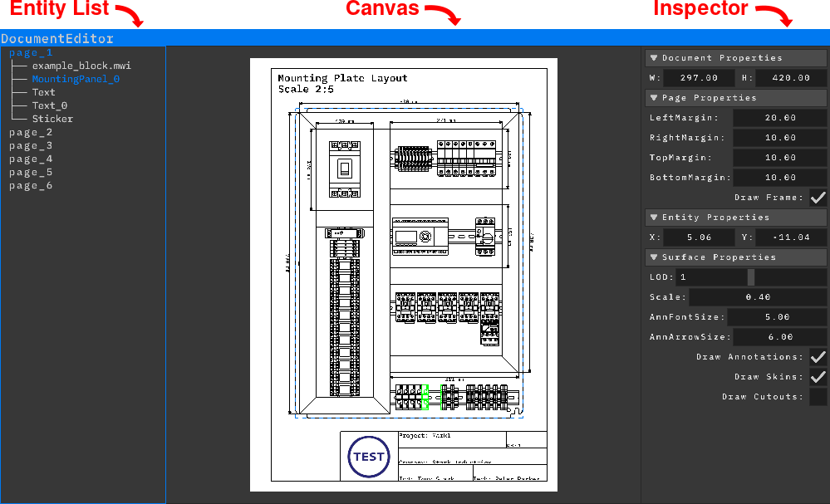Edit the entity X position field
The width and height of the screenshot is (830, 504).
pos(699,237)
